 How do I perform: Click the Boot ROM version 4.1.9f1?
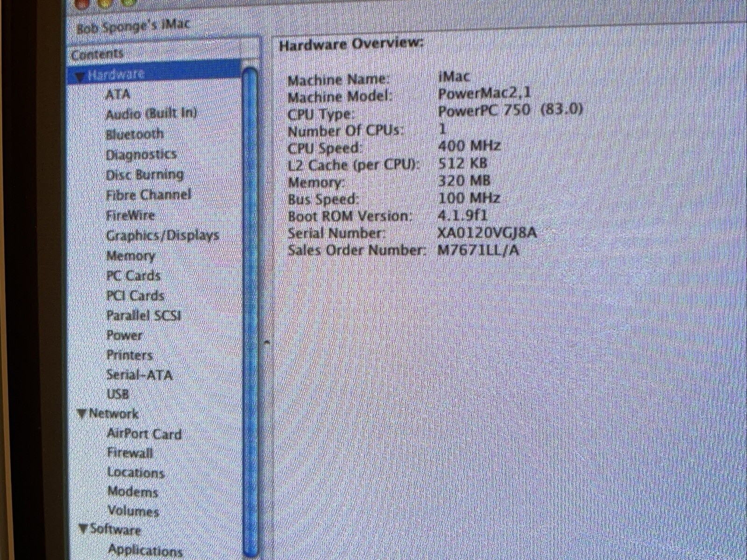pyautogui.click(x=462, y=215)
